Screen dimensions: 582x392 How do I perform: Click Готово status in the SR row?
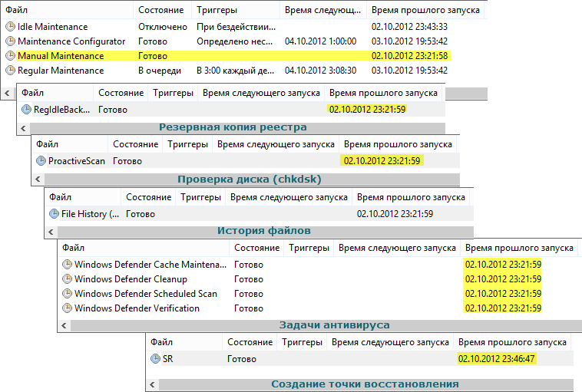(242, 359)
